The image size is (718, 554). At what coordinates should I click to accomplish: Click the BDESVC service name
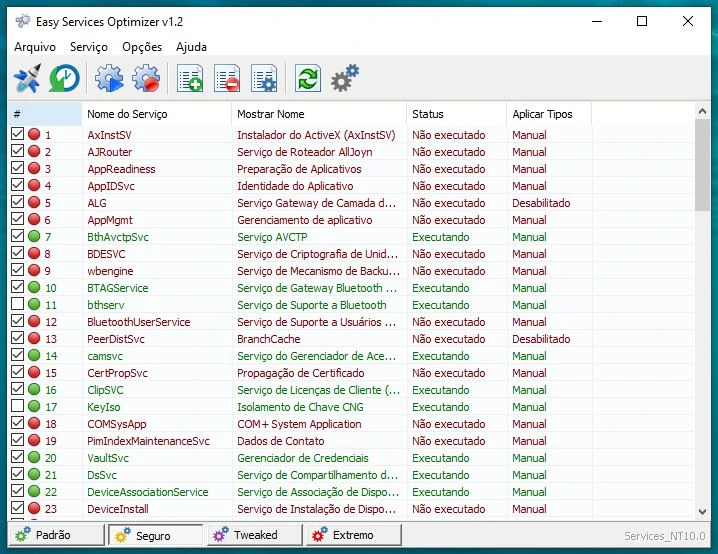click(106, 254)
